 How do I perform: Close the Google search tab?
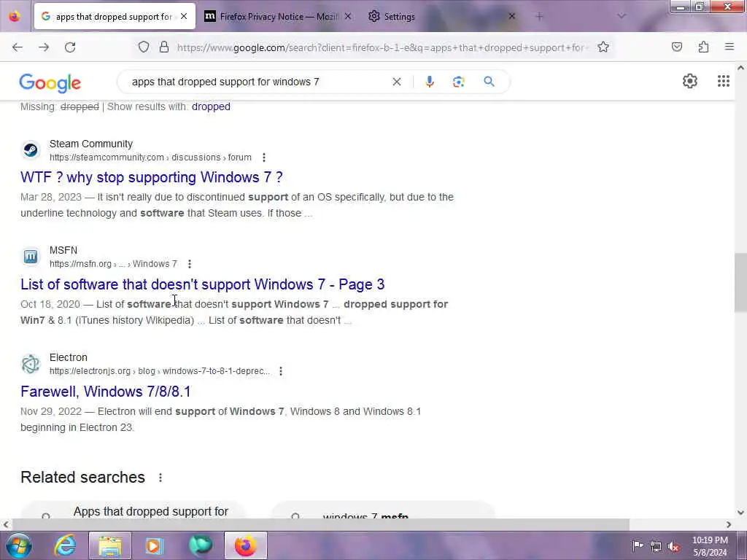coord(184,17)
